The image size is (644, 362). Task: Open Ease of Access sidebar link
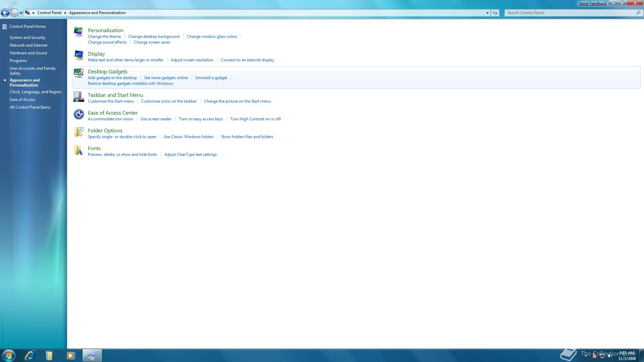click(22, 100)
